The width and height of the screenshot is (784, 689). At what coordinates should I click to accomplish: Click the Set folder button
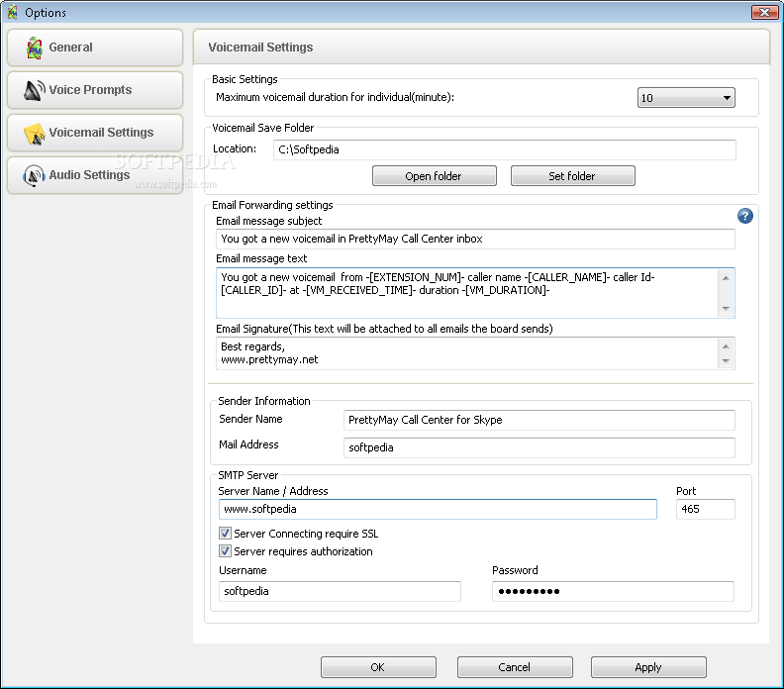[x=572, y=176]
